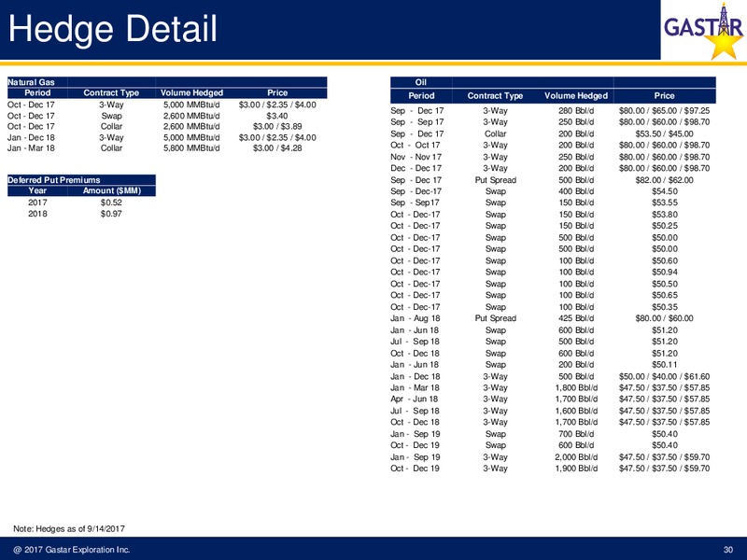This screenshot has width=747, height=560.
Task: Click the "Oct - Oct 17" period cell
Action: [416, 146]
